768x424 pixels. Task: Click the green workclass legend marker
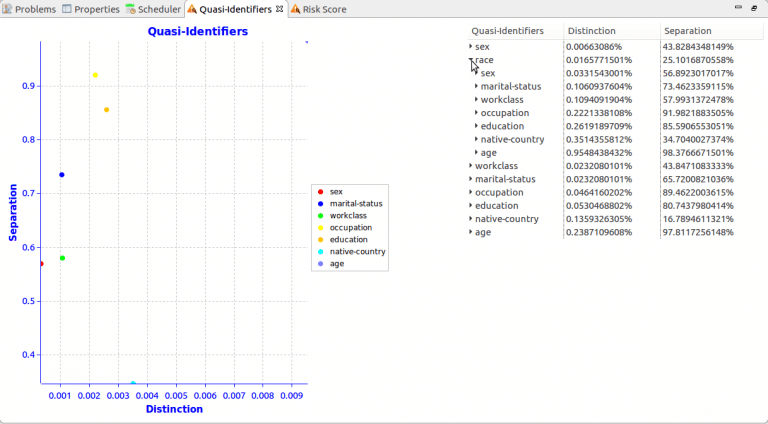(x=321, y=215)
